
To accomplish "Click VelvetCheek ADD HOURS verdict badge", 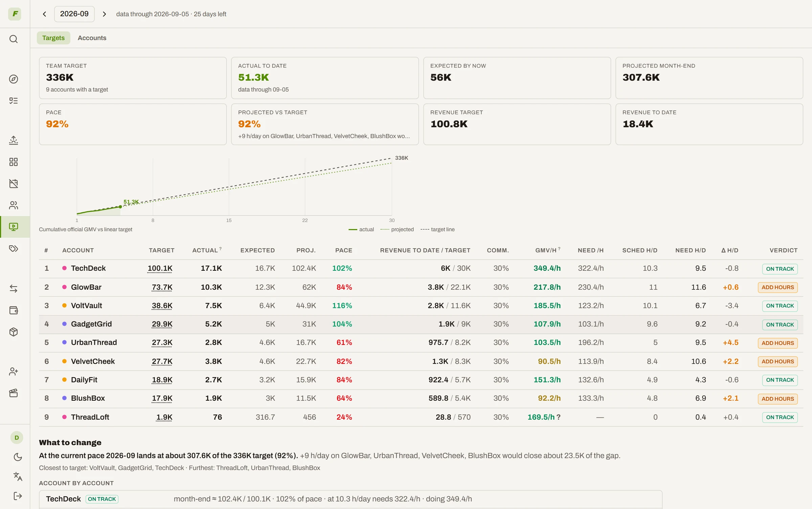I will pyautogui.click(x=778, y=361).
